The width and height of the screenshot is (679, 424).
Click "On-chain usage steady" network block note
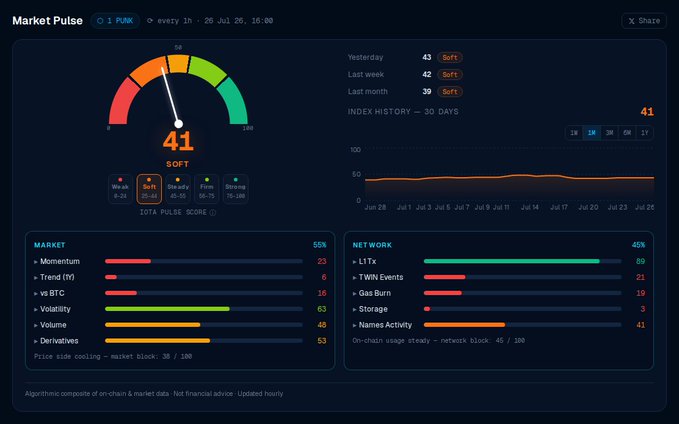(439, 341)
